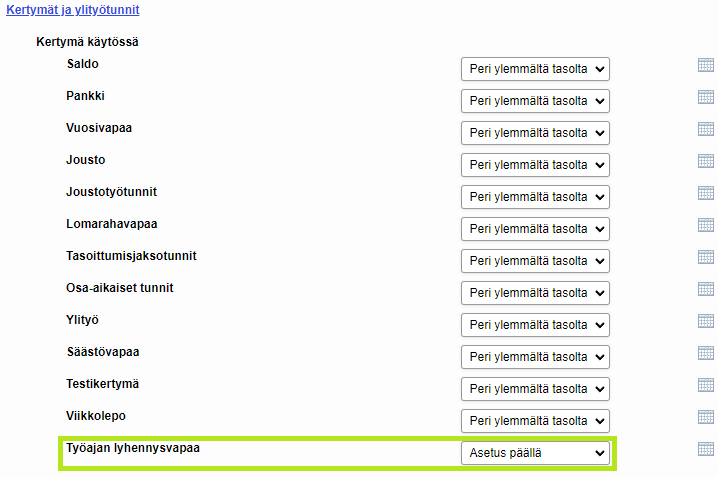Open the calendar icon for Vuosivapaa
Viewport: 718px width, 478px height.
pyautogui.click(x=706, y=129)
